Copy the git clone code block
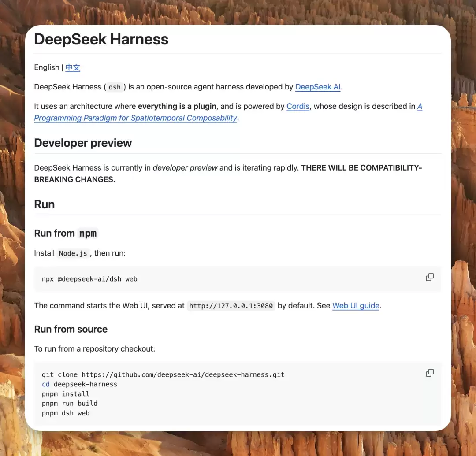Image resolution: width=476 pixels, height=456 pixels. point(430,373)
